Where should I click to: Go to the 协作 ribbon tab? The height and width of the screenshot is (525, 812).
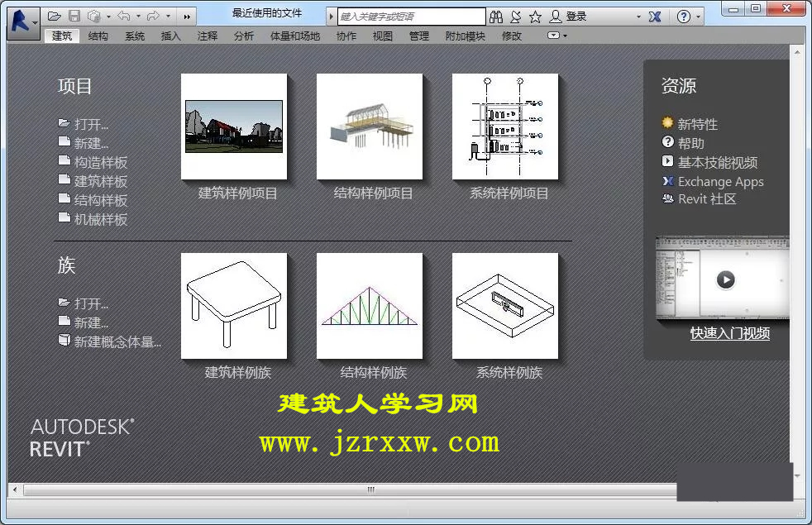pos(346,36)
